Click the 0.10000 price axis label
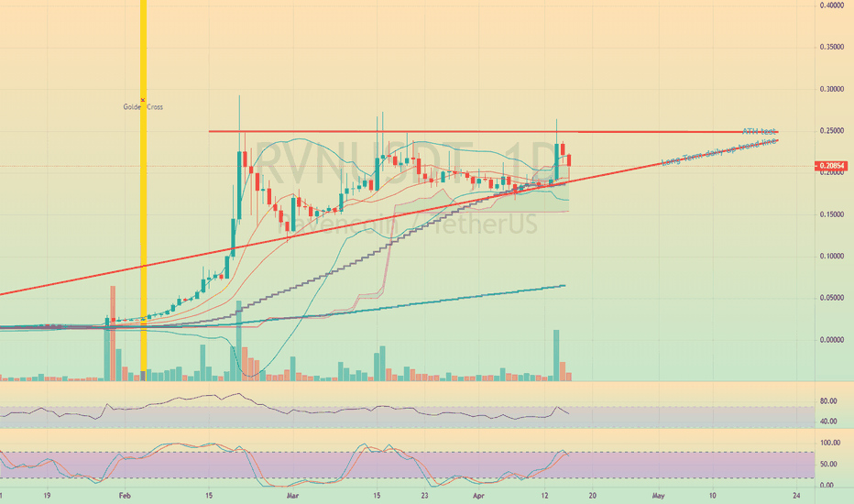 coord(832,256)
